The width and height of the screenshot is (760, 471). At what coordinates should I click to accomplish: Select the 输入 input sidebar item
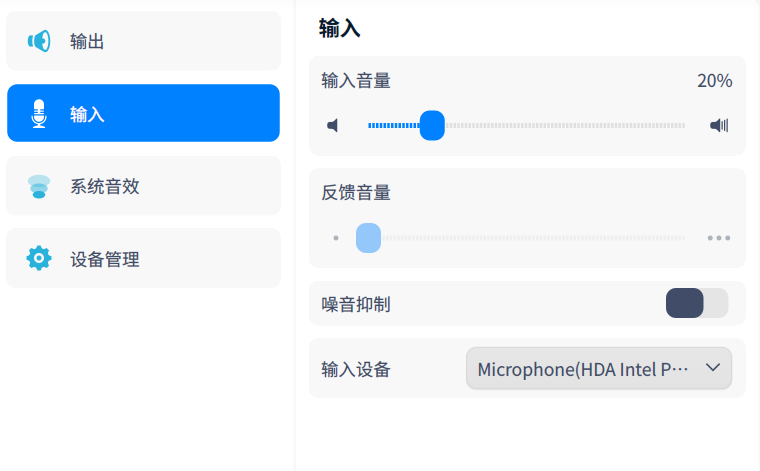(143, 113)
